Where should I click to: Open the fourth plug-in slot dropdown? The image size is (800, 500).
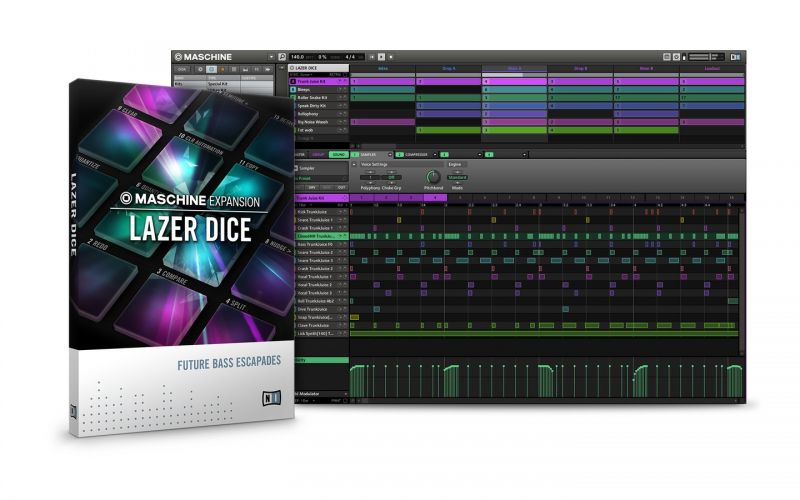point(524,155)
